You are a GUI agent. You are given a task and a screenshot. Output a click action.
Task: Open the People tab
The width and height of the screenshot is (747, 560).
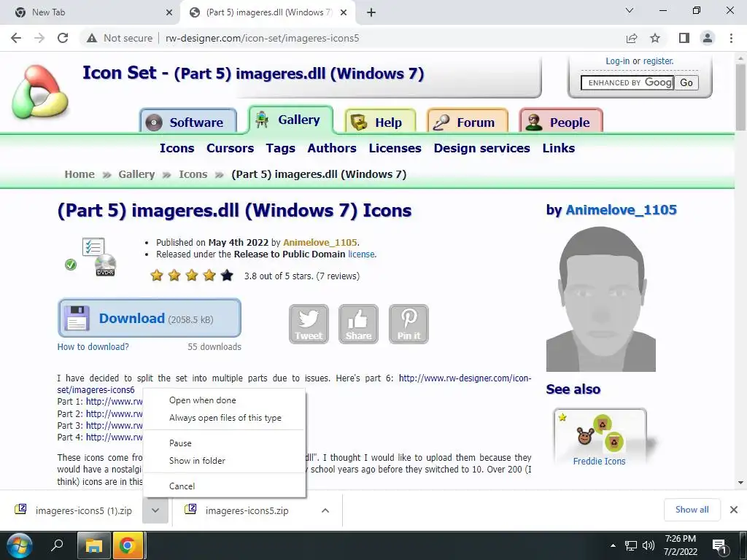coord(561,122)
